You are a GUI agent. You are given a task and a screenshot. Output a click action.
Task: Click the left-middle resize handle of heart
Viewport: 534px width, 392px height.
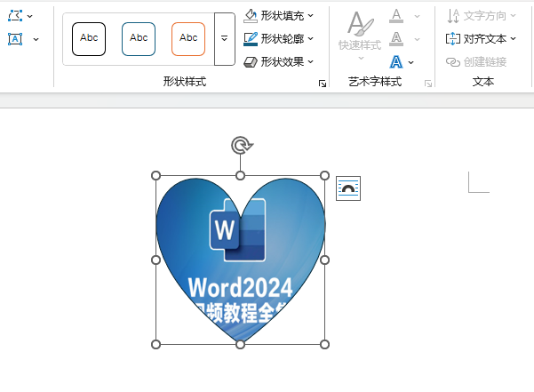coord(155,260)
